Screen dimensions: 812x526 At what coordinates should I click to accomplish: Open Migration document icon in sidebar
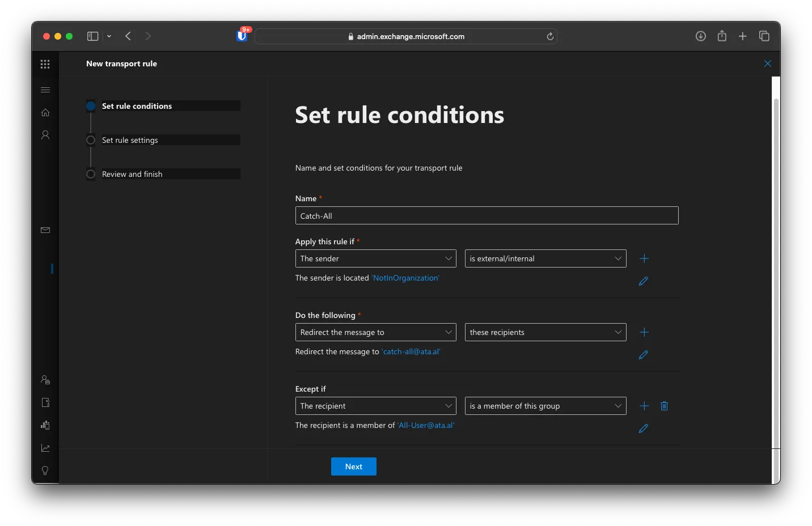coord(45,402)
